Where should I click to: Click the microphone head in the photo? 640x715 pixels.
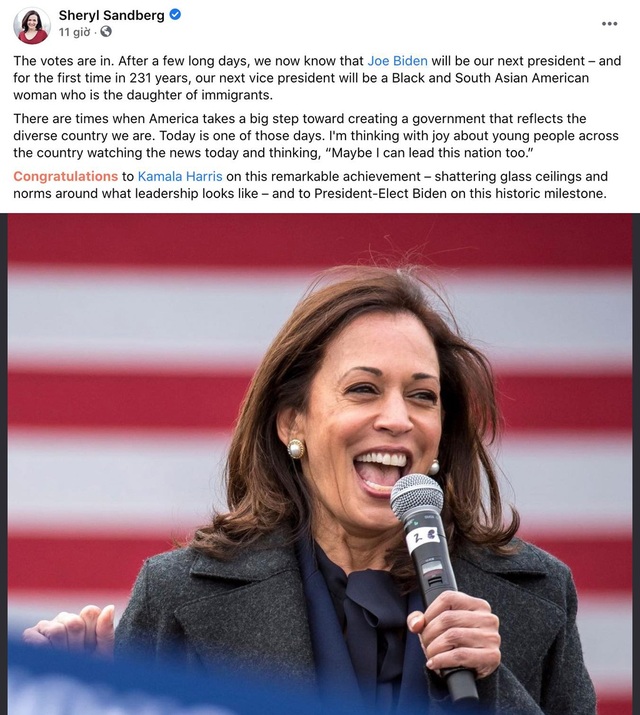click(417, 497)
